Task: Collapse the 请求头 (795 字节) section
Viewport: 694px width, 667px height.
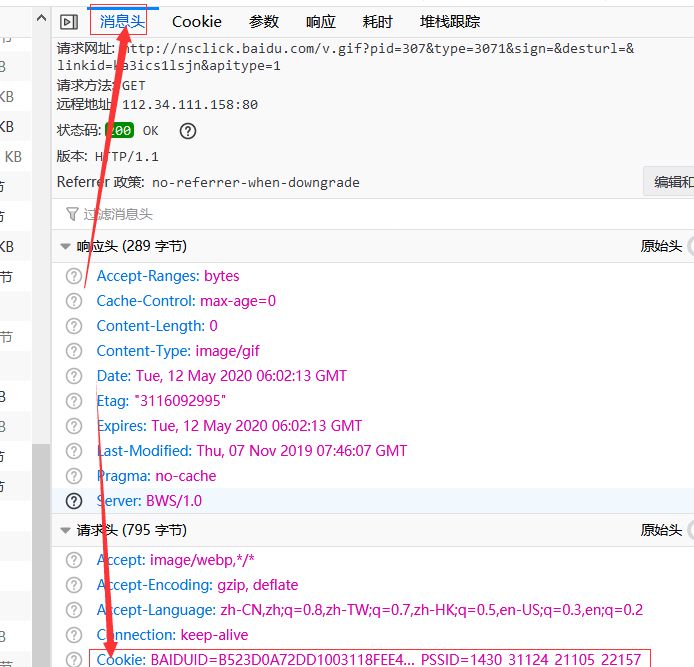Action: (66, 530)
